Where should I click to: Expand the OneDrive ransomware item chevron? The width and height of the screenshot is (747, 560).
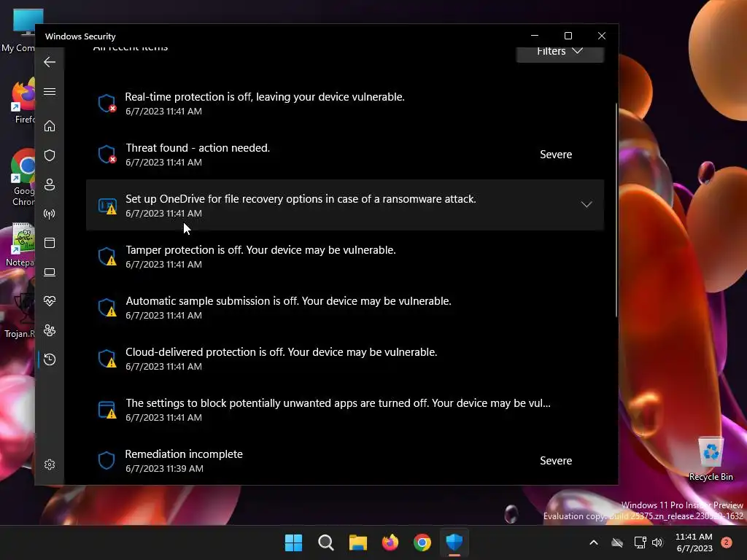(587, 205)
